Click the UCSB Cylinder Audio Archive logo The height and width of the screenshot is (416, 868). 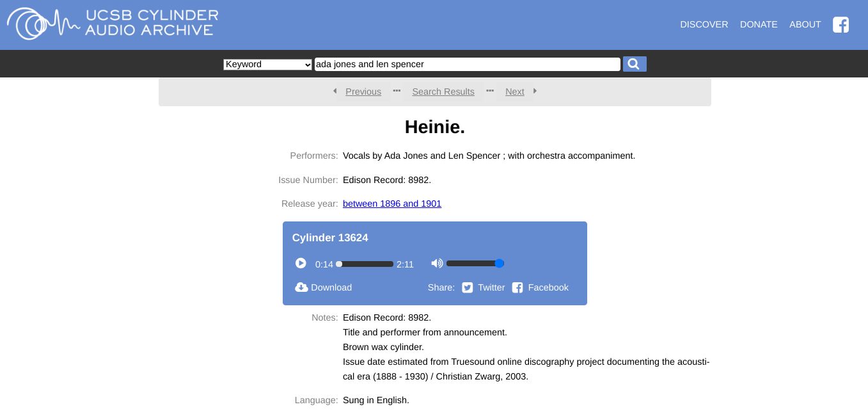(113, 23)
